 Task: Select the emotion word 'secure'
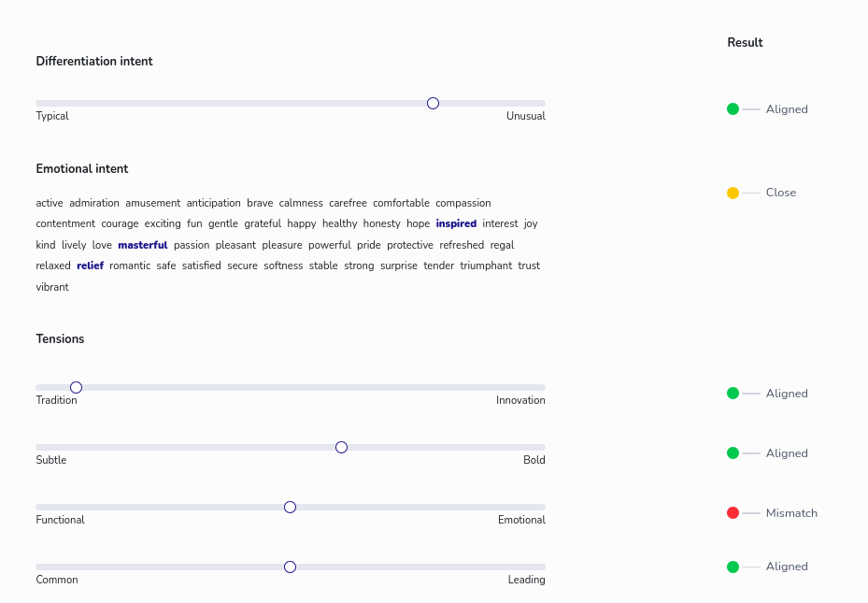pos(243,266)
